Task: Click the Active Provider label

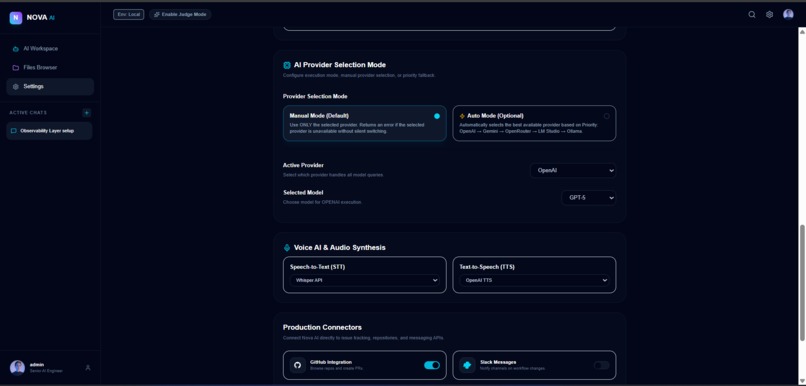Action: click(x=303, y=166)
